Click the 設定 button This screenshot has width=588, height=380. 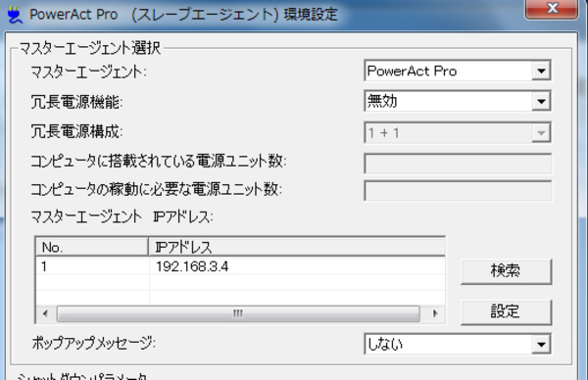point(506,311)
